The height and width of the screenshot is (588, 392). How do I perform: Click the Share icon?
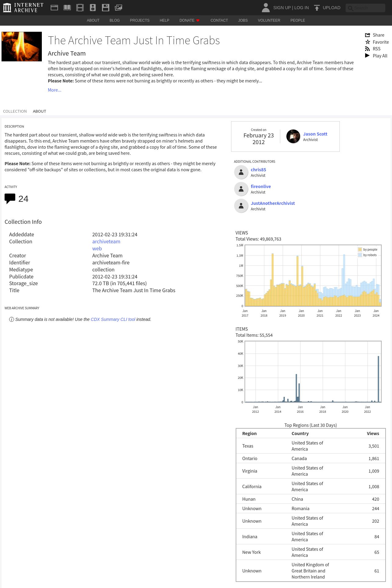tap(368, 35)
